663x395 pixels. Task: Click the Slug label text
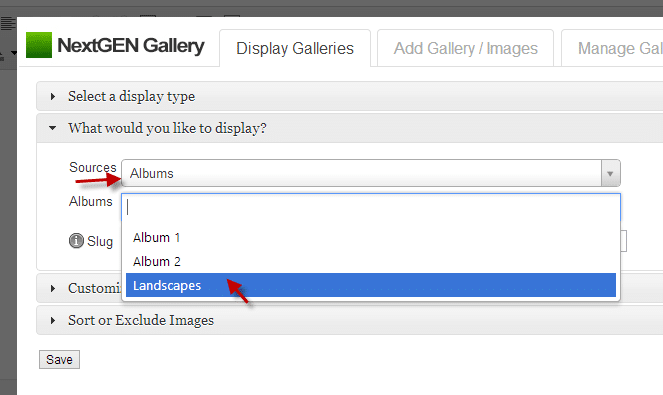[x=100, y=241]
